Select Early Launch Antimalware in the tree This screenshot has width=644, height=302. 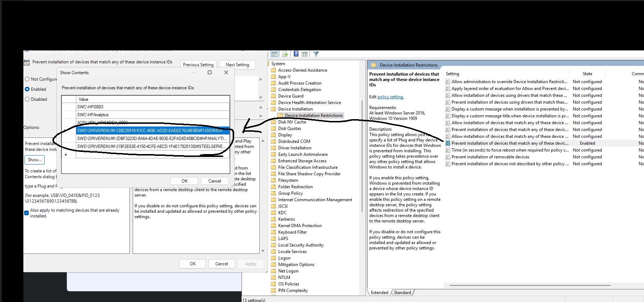click(x=303, y=154)
